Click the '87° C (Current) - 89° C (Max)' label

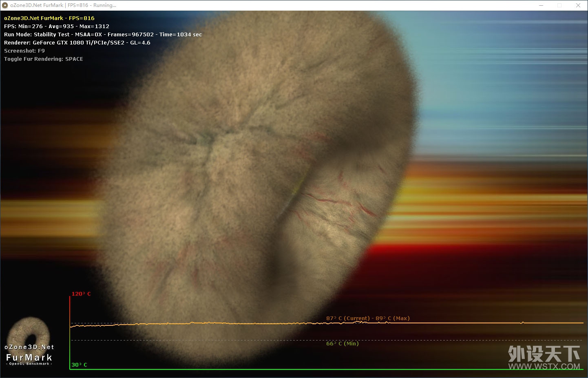point(368,318)
